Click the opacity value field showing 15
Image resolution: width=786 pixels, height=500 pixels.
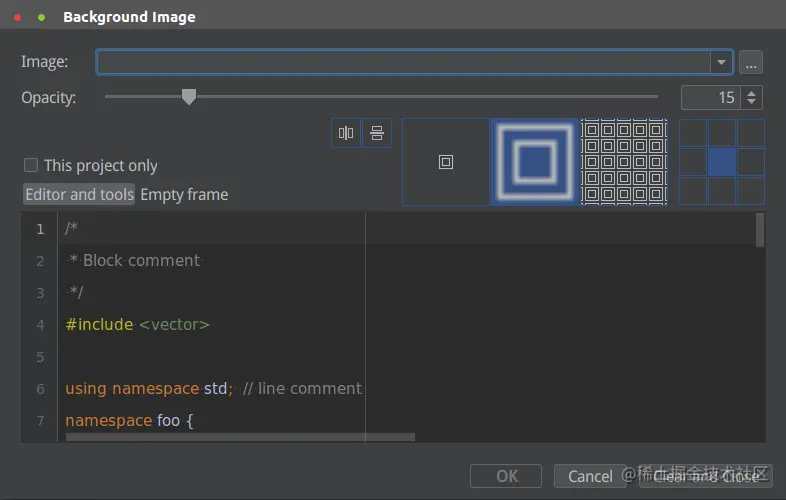[x=711, y=97]
